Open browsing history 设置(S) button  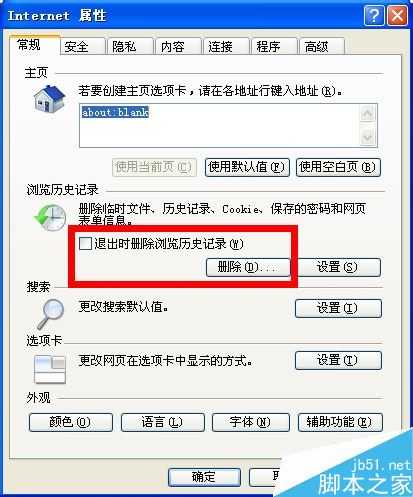(x=337, y=267)
